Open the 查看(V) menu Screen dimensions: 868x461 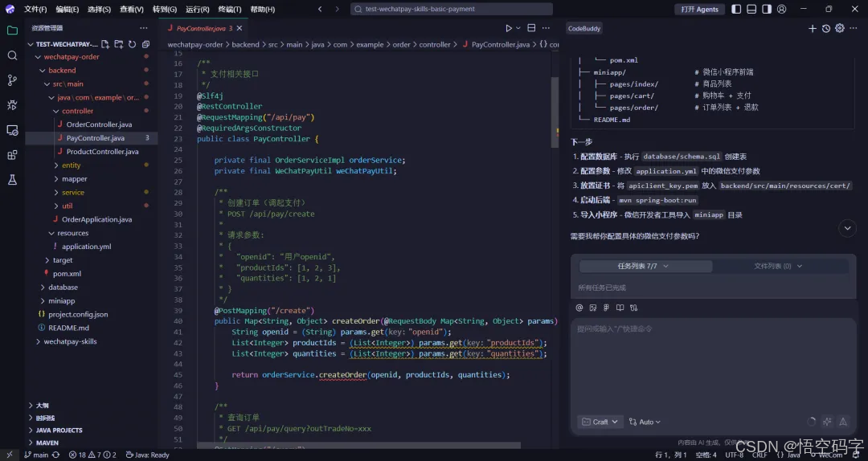(132, 9)
